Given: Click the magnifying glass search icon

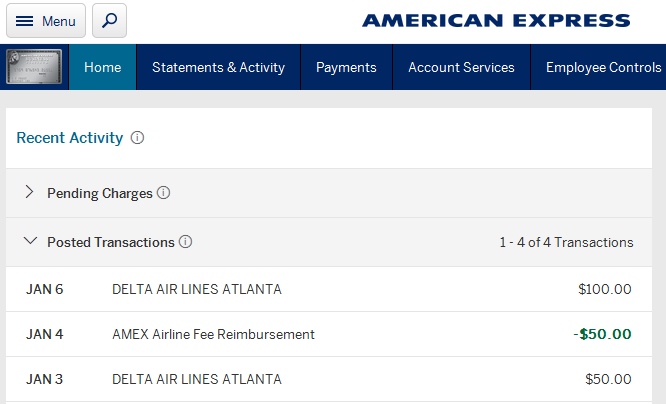Looking at the screenshot, I should (109, 21).
